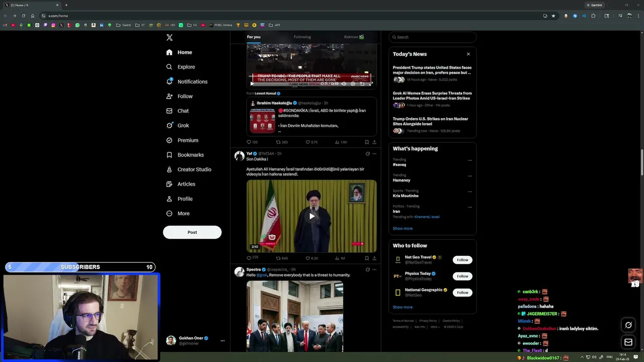Repost the post with 393 reposts
644x362 pixels.
pos(282,142)
